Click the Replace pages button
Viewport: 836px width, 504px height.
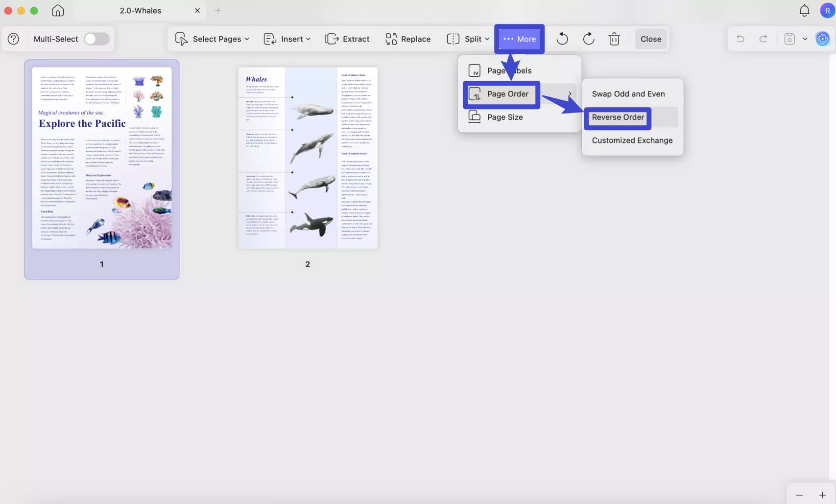tap(408, 39)
